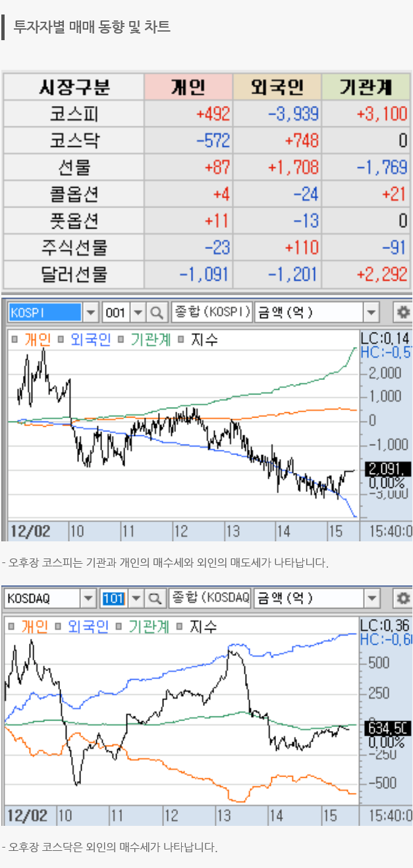This screenshot has width=413, height=868.
Task: Click the 달러선물 row label in the table
Action: pos(74,274)
